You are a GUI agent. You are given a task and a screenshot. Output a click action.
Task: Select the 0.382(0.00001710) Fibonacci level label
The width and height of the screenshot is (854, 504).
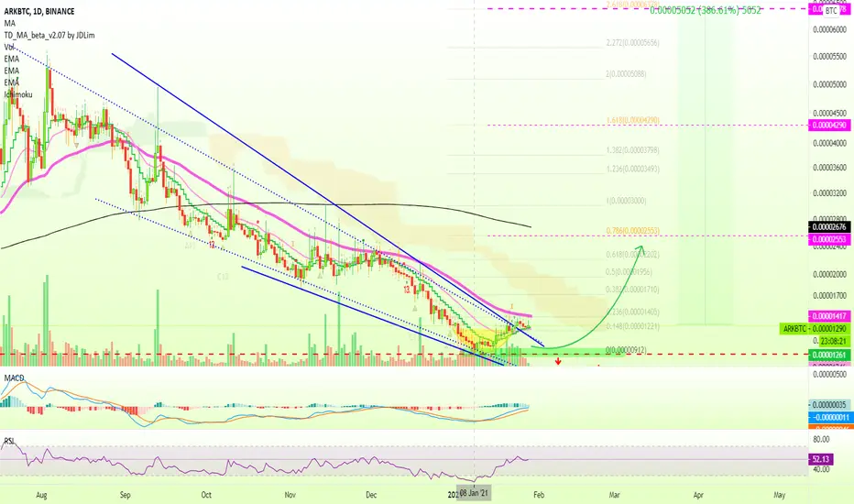click(633, 290)
